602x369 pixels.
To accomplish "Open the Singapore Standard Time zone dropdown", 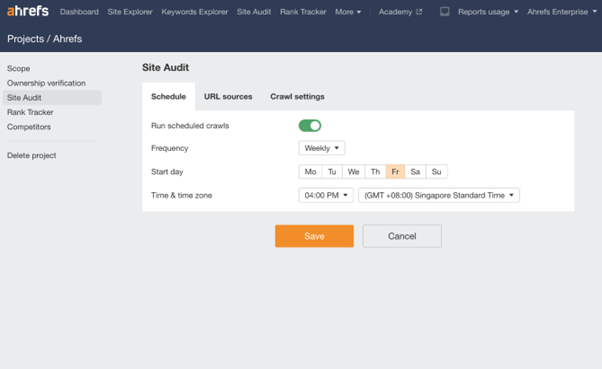I will 439,195.
